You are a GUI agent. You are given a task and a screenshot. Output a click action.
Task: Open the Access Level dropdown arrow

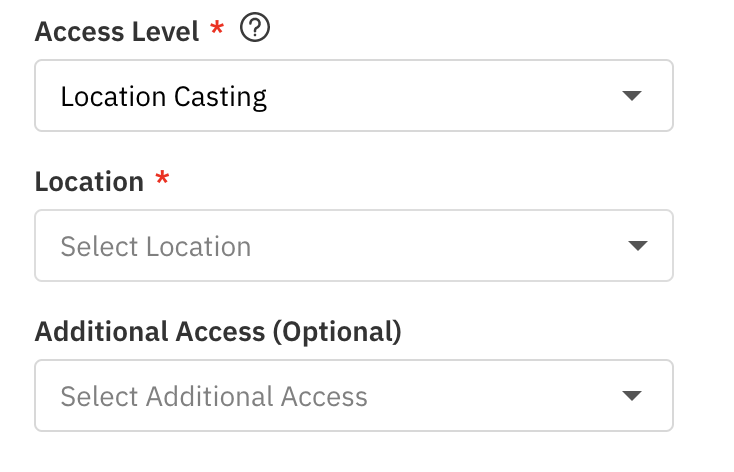(631, 96)
